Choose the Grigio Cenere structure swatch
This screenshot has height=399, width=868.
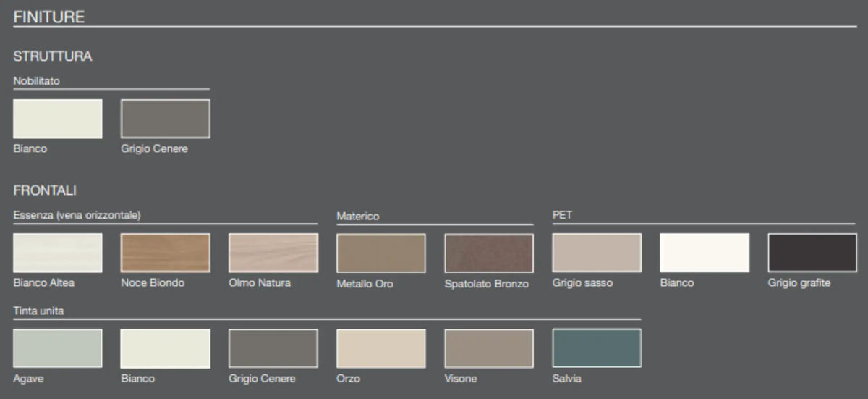(x=166, y=119)
